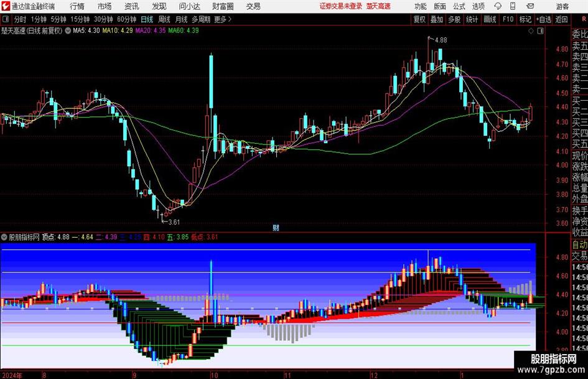Expand the 更多 period chevron

230,19
